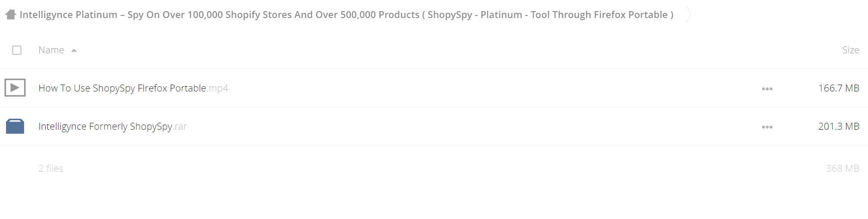The image size is (868, 219).
Task: Select the 201.3 MB size value
Action: (838, 126)
